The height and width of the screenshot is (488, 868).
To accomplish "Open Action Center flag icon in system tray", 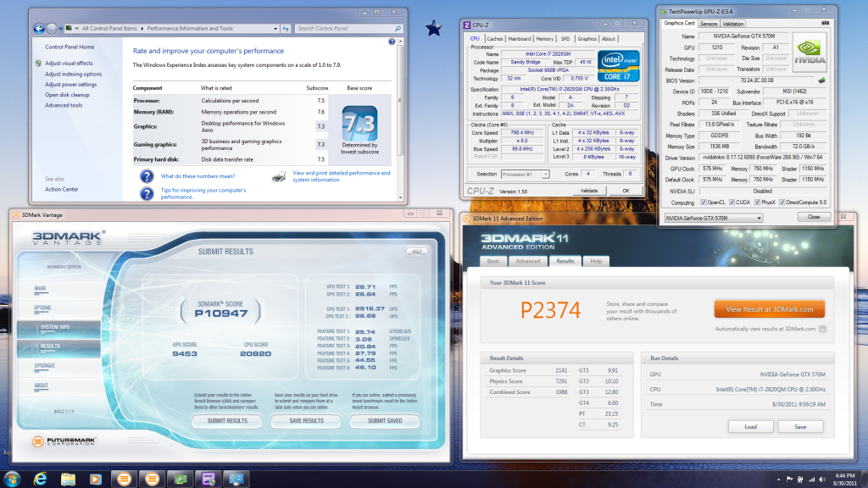I will click(789, 480).
